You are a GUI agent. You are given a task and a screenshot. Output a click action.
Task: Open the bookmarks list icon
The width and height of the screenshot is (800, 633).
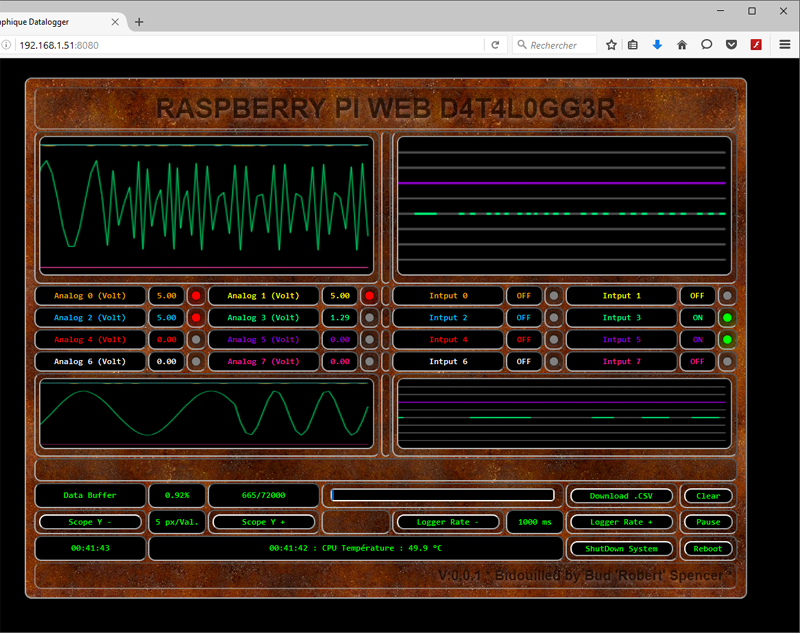coord(633,45)
